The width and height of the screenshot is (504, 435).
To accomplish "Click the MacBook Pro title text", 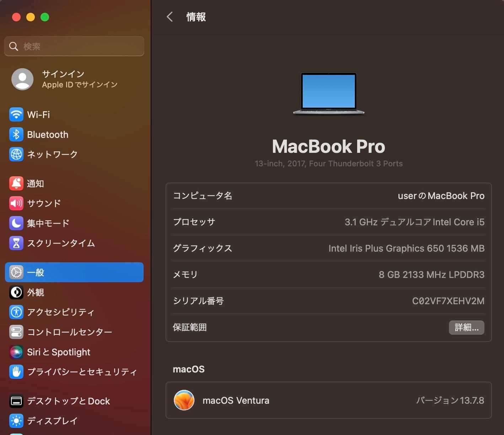I will click(328, 146).
